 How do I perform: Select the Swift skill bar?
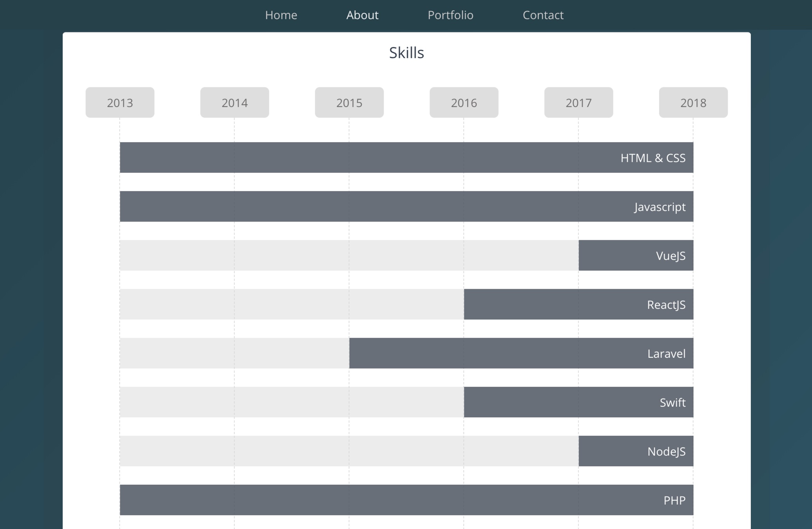578,402
